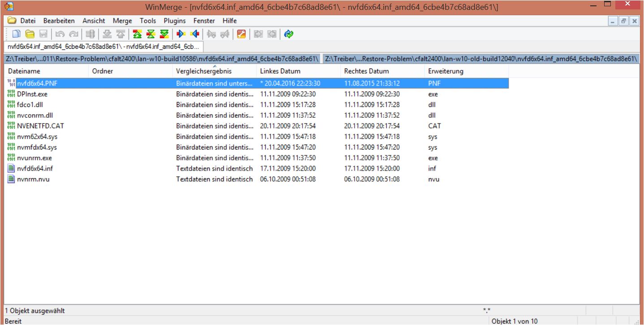
Task: Open the options wrench icon
Action: 242,34
